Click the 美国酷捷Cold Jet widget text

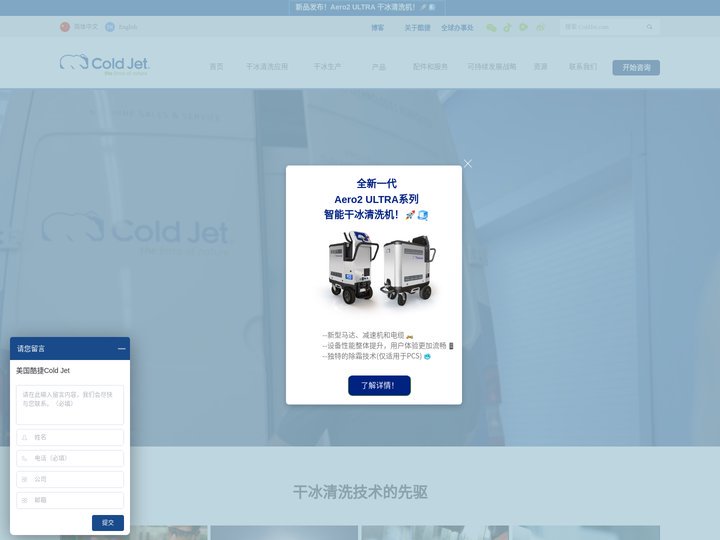(43, 371)
